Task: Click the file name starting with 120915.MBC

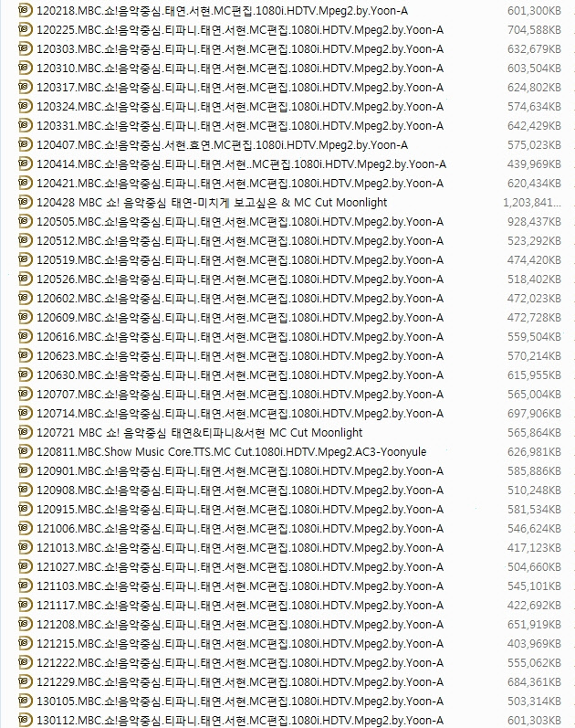Action: (x=240, y=510)
